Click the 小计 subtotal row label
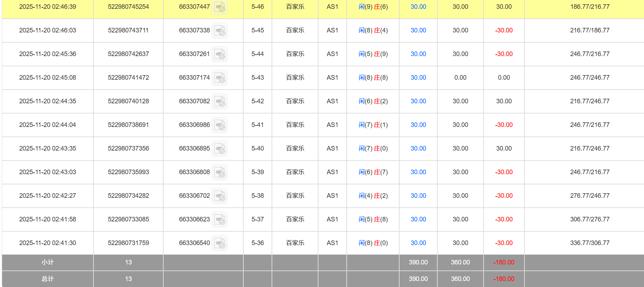This screenshot has height=287, width=644. click(48, 262)
